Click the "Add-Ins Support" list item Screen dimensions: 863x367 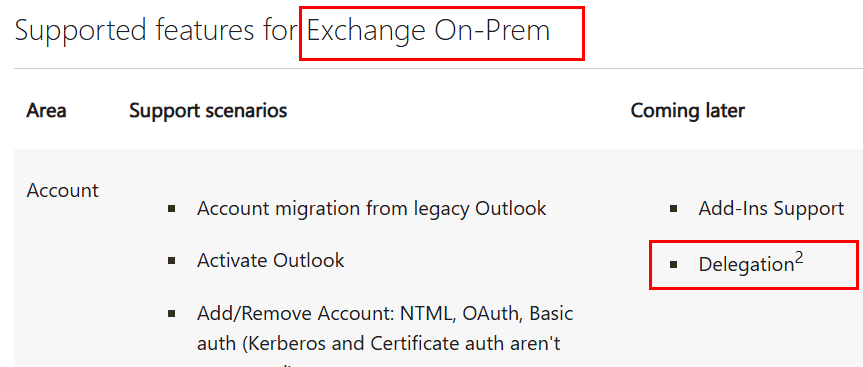click(771, 209)
